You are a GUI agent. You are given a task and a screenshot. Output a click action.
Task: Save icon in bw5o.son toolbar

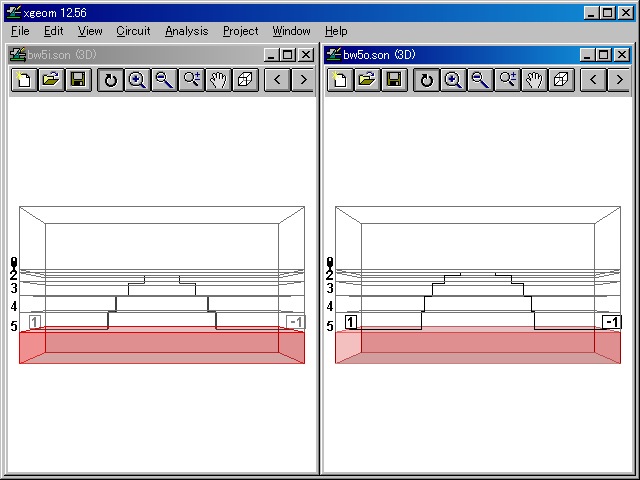tap(394, 80)
